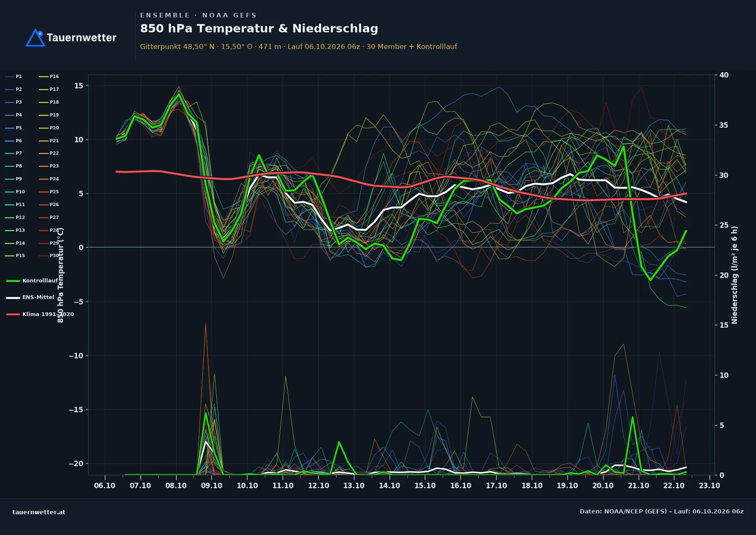
Task: Click the P15 legend label
Action: coord(20,255)
